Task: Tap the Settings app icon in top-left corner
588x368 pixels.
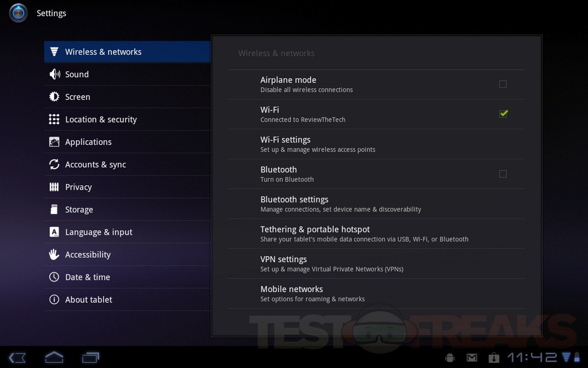Action: (x=18, y=13)
